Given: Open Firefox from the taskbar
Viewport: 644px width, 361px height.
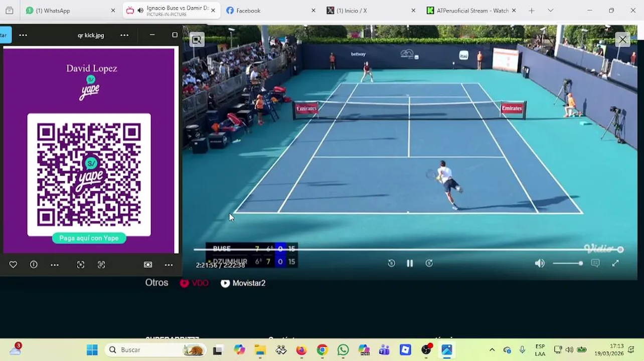Looking at the screenshot, I should pos(301,350).
